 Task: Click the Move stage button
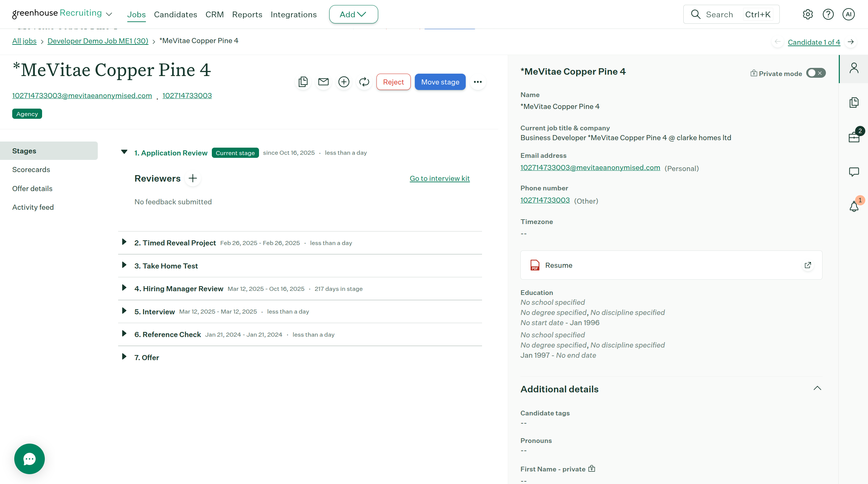pos(440,82)
